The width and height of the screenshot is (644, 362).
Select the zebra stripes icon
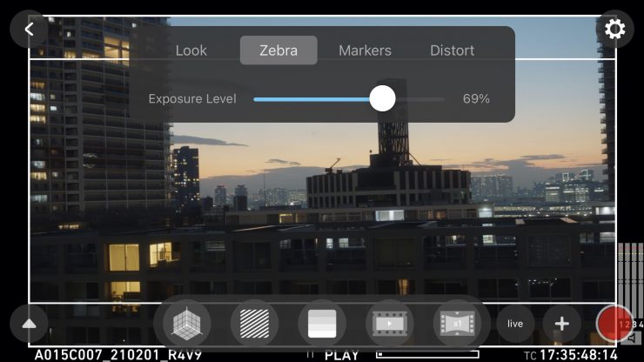254,324
